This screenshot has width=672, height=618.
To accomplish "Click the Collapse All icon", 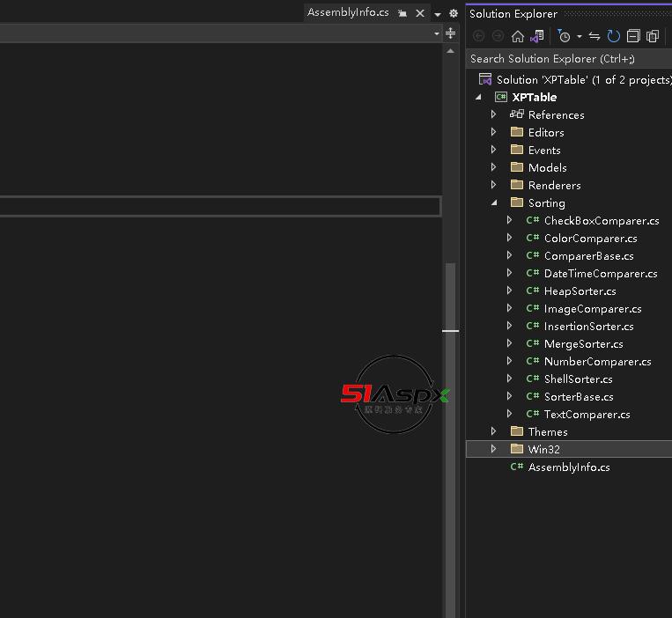I will click(x=633, y=36).
